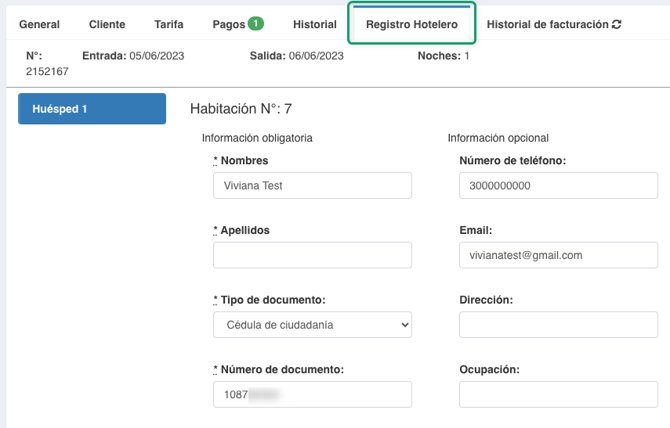This screenshot has height=428, width=670.
Task: Open the General tab
Action: (40, 24)
